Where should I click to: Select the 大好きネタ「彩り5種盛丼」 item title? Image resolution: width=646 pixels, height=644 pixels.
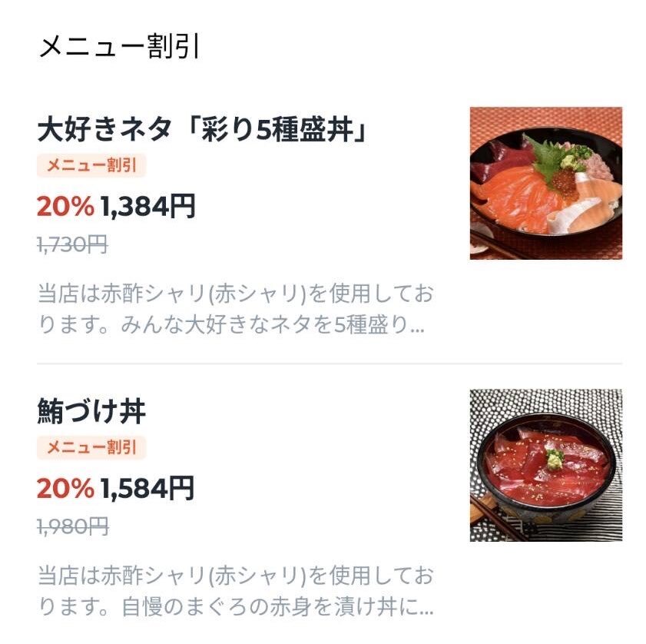click(201, 130)
